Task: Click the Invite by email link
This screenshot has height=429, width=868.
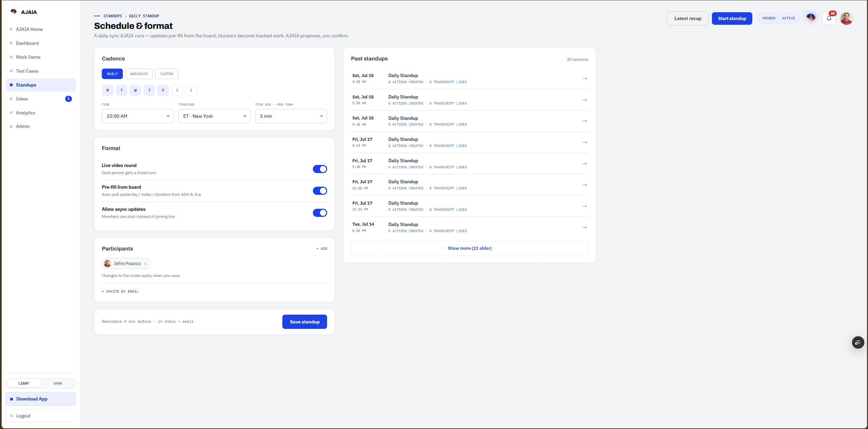Action: tap(120, 292)
